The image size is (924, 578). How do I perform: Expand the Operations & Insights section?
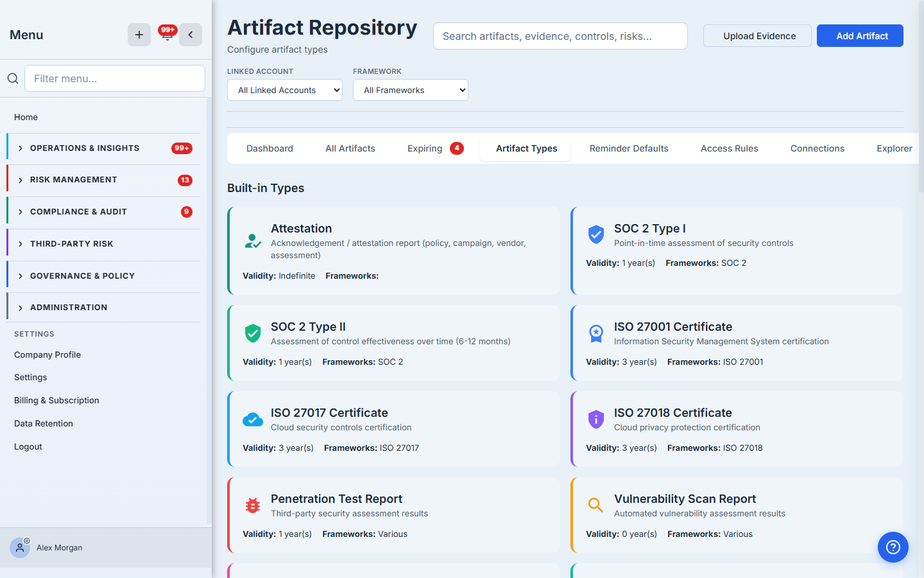tap(104, 148)
